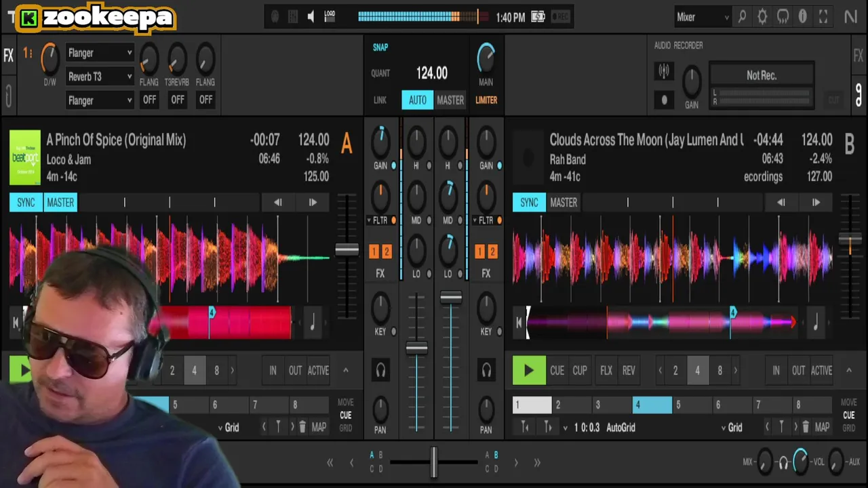Enable the first FX slot OFF button
This screenshot has height=488, width=868.
(149, 100)
